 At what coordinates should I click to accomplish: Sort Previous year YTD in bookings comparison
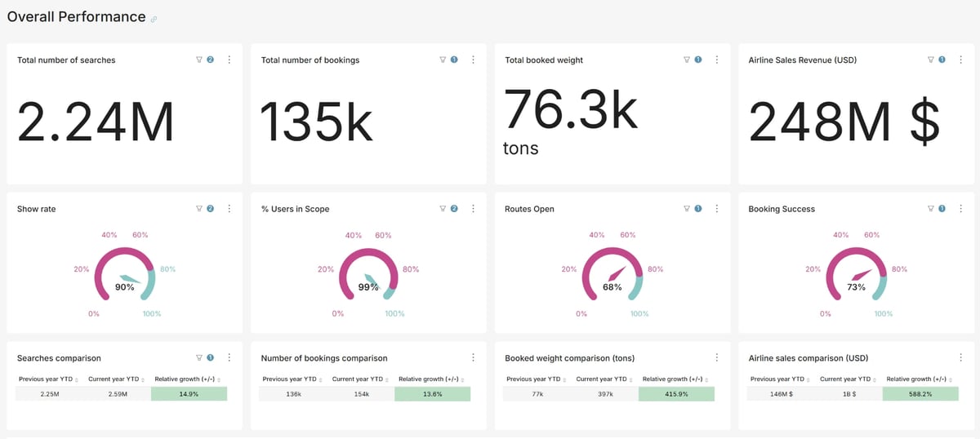click(322, 379)
